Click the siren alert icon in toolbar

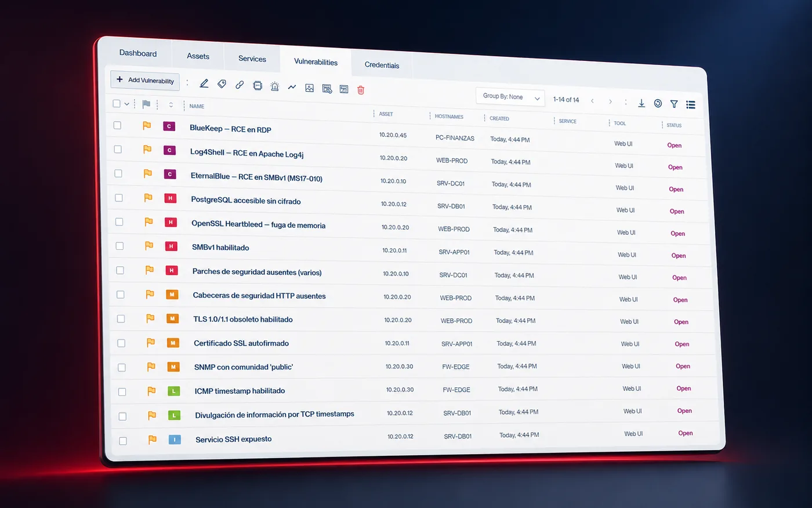coord(275,86)
